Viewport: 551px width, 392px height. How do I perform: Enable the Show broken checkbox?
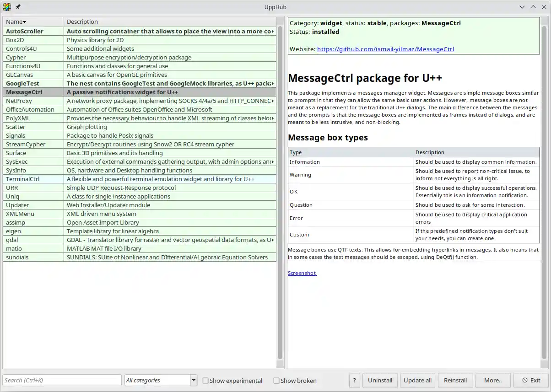[276, 380]
